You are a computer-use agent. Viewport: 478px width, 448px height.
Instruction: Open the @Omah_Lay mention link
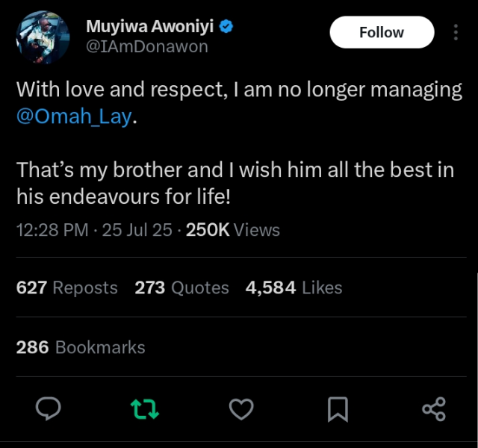(73, 118)
